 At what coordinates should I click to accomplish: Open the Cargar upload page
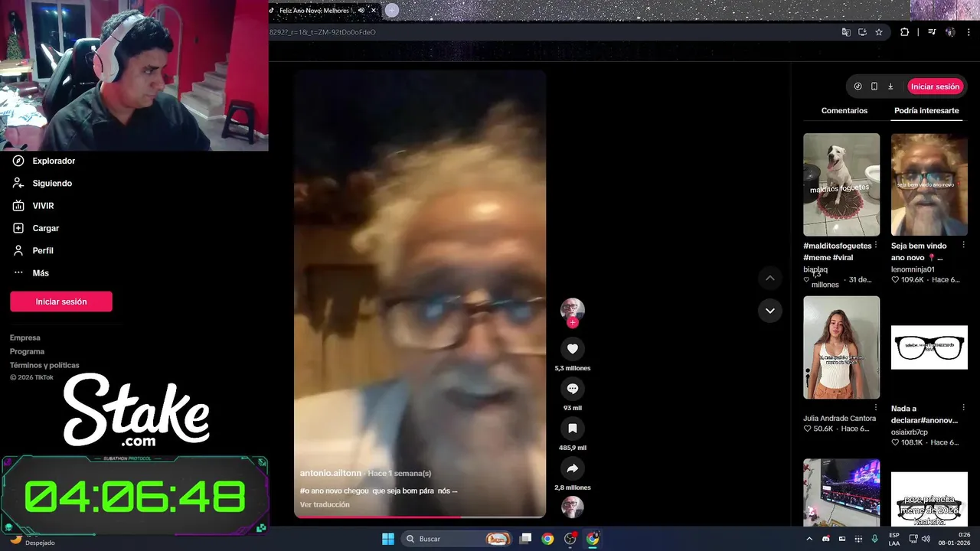tap(36, 228)
